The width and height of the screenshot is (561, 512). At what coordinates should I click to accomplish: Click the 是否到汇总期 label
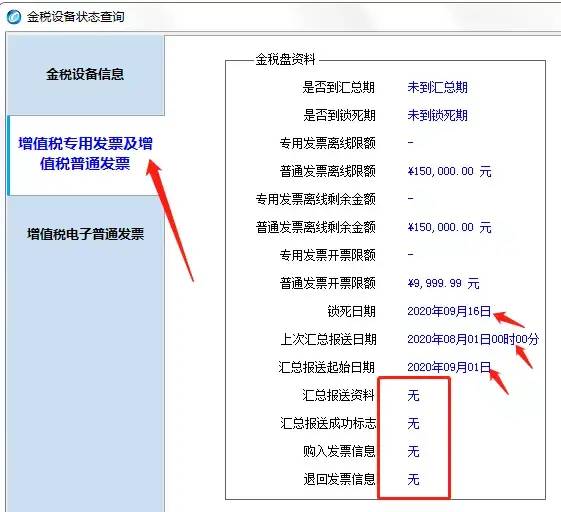(338, 87)
